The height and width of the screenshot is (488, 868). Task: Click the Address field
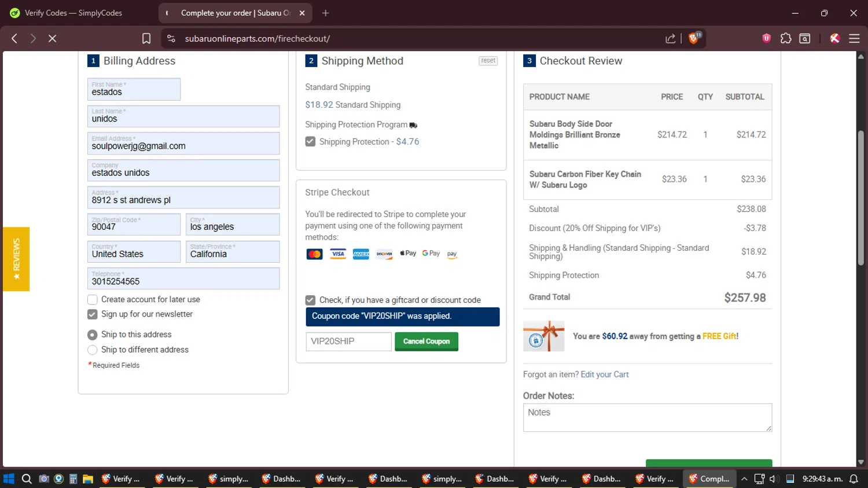pyautogui.click(x=183, y=197)
